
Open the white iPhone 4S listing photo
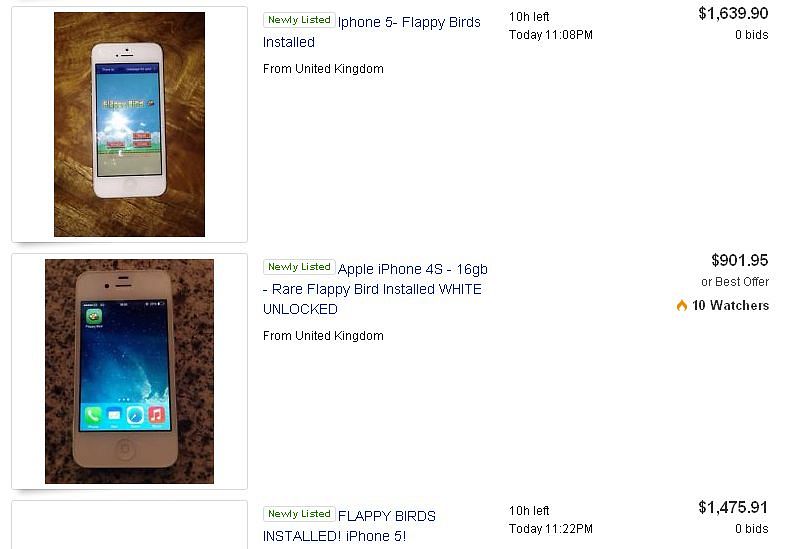pos(129,371)
